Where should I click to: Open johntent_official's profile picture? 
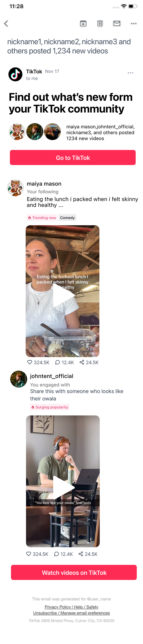click(x=19, y=379)
